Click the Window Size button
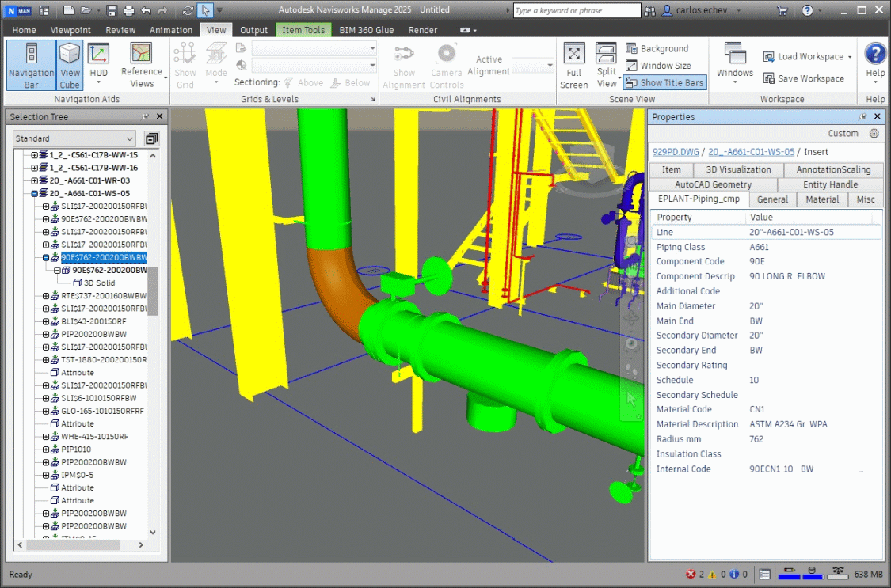Image resolution: width=891 pixels, height=588 pixels. tap(659, 66)
